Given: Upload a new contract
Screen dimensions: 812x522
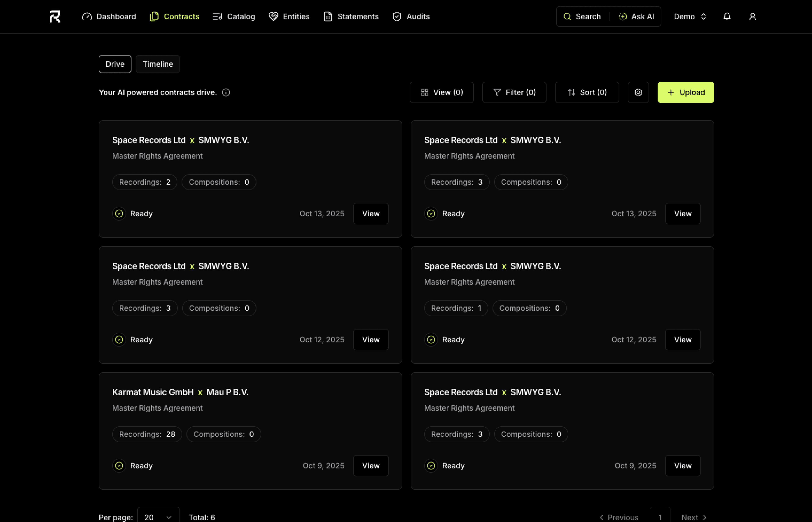Looking at the screenshot, I should pos(686,92).
